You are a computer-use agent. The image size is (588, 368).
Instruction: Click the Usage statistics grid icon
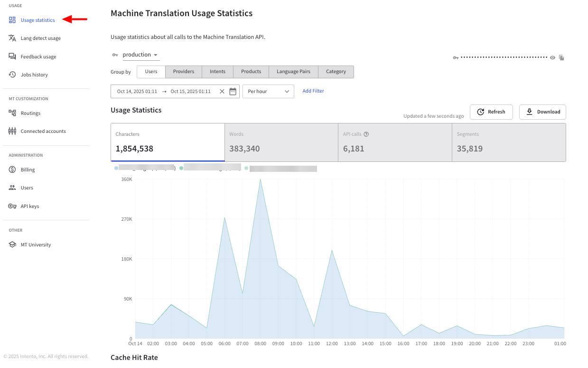tap(12, 20)
